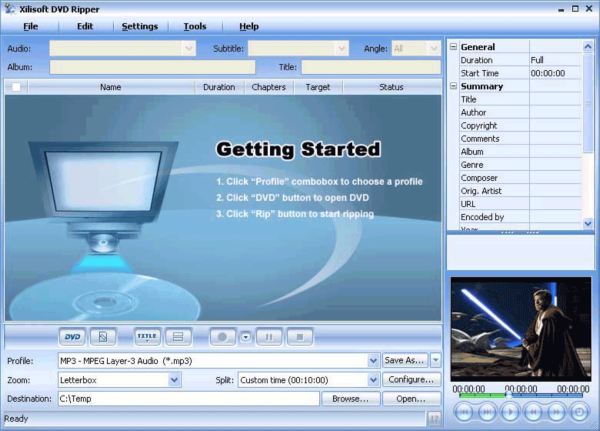Screen dimensions: 600x431
Task: Click the snapshot button in preview player
Action: [x=580, y=410]
